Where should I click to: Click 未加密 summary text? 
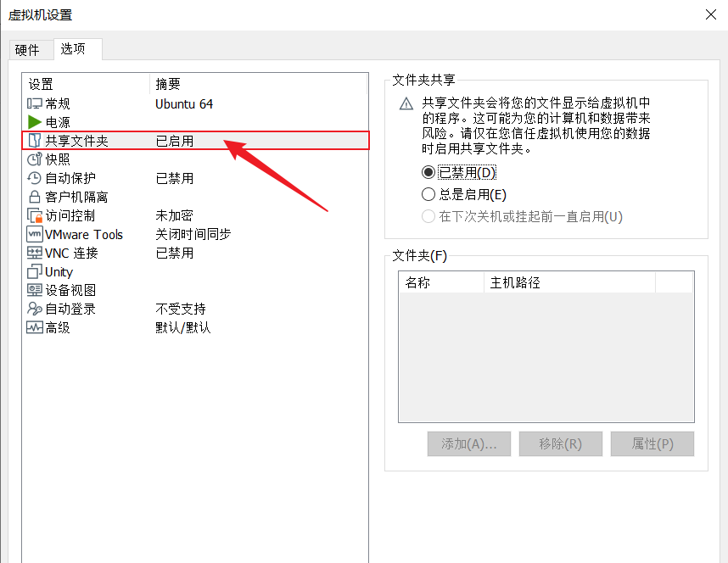(x=175, y=216)
